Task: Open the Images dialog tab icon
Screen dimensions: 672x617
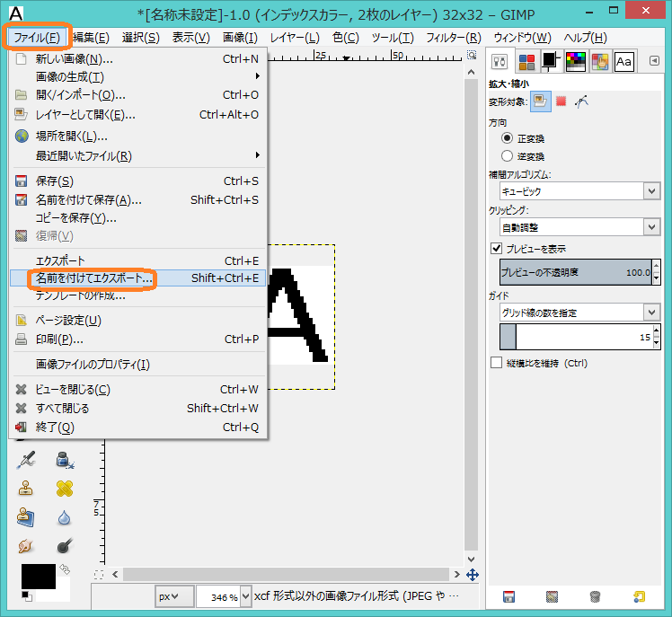Action: coord(600,62)
